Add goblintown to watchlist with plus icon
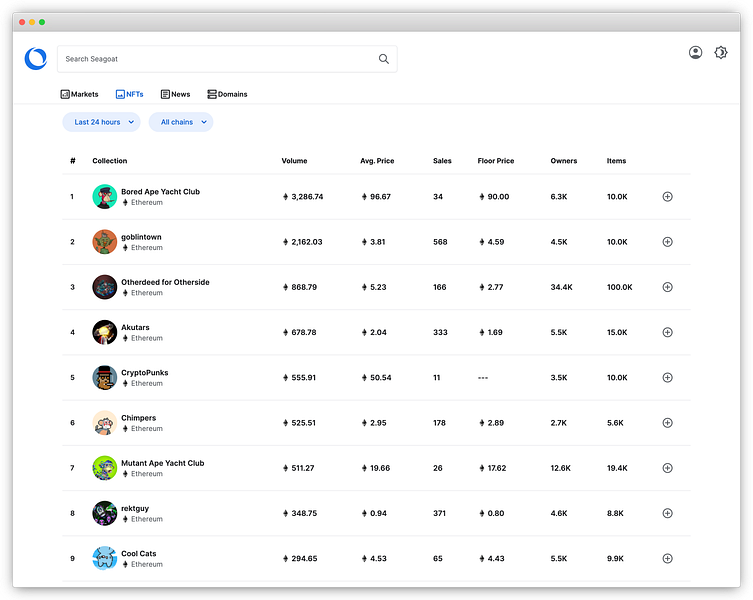This screenshot has width=753, height=600. 668,242
